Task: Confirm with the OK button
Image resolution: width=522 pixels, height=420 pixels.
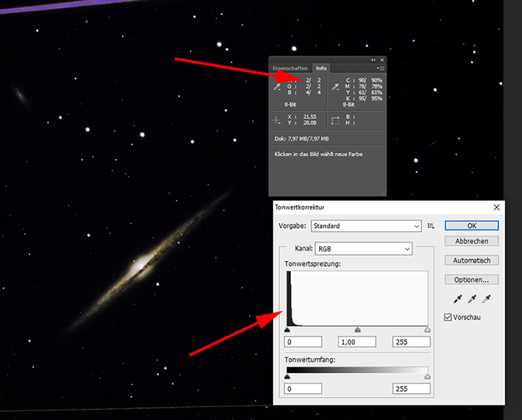Action: click(x=472, y=225)
